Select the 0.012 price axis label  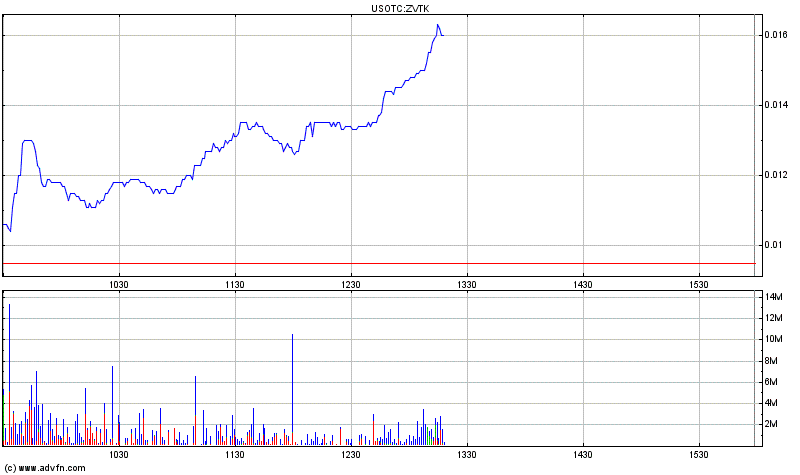pos(775,175)
